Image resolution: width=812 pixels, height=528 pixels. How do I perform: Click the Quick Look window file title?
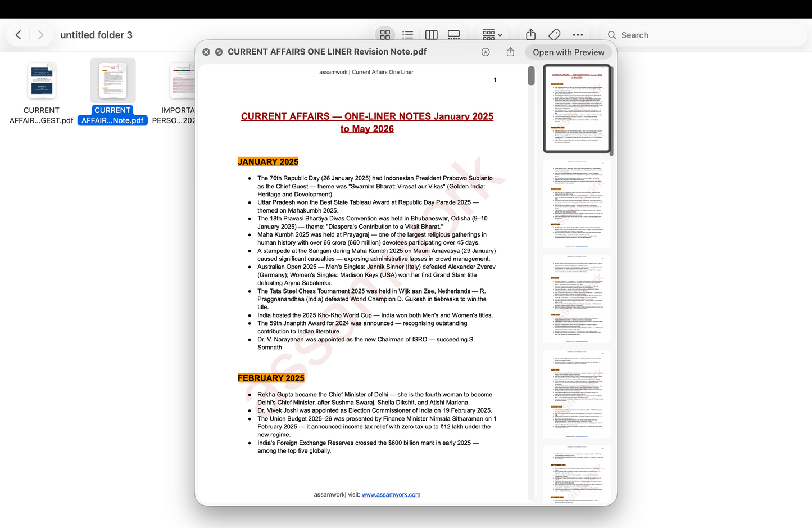pos(327,52)
